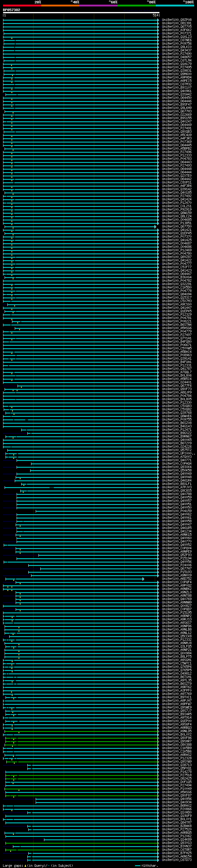The image size is (197, 868).
Task: Click the green ~80% identity color segment
Action: pyautogui.click(x=136, y=6)
